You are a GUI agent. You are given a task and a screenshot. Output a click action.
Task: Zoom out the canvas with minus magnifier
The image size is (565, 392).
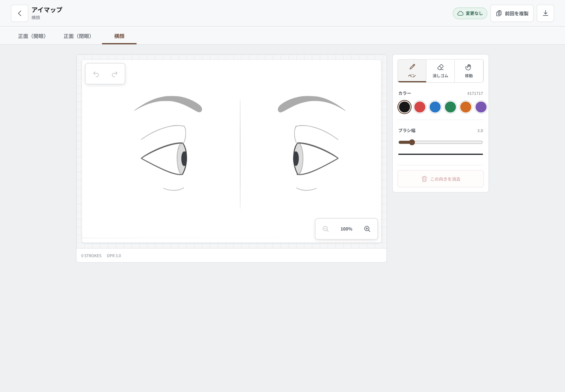pos(326,229)
